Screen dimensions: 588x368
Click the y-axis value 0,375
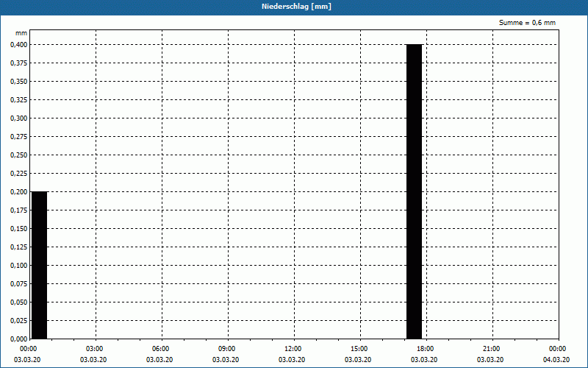[19, 63]
